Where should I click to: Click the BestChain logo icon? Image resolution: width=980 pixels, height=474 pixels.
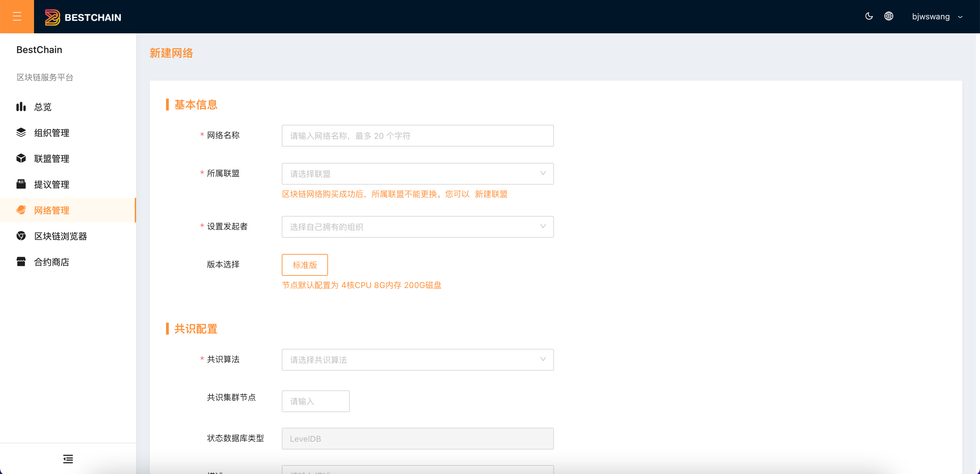(x=52, y=17)
